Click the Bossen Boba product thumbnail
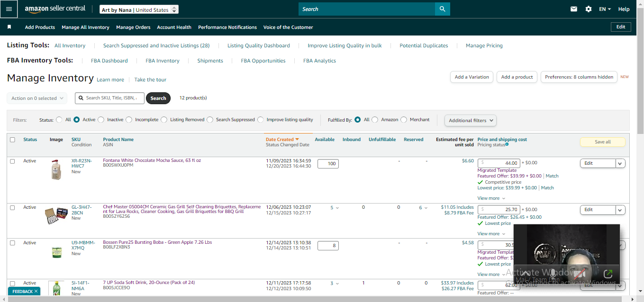Screen dimensions: 644x302 [x=56, y=252]
